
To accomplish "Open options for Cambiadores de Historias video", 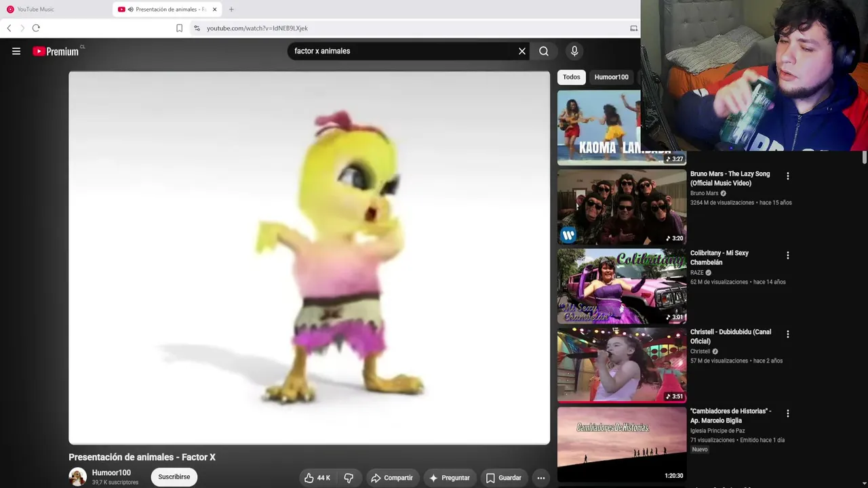I will pos(787,413).
